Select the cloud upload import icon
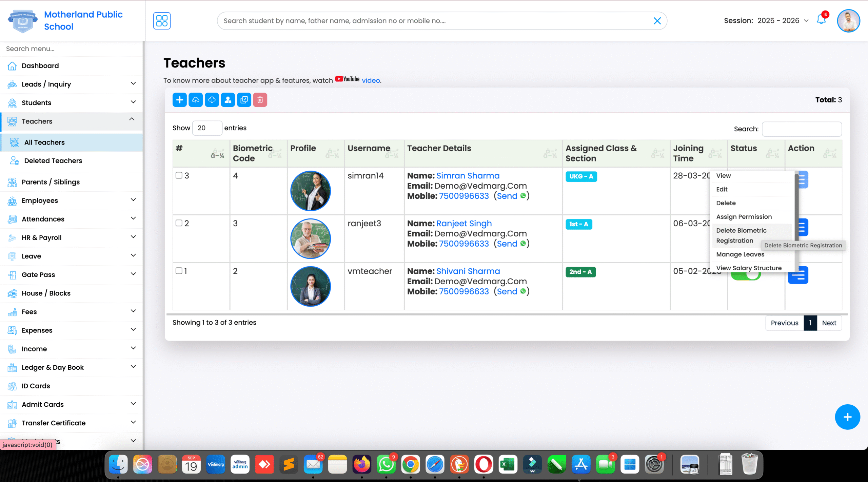The image size is (868, 482). tap(196, 100)
